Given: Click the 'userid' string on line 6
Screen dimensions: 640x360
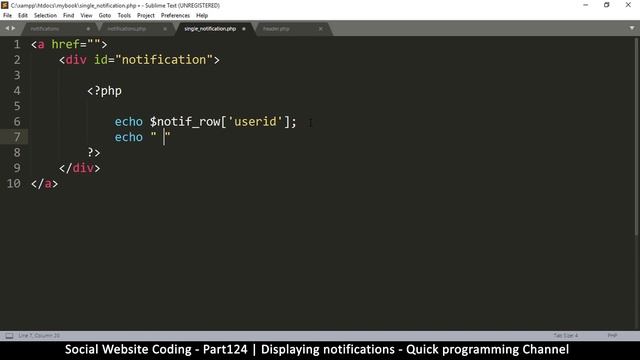Looking at the screenshot, I should [256, 122].
